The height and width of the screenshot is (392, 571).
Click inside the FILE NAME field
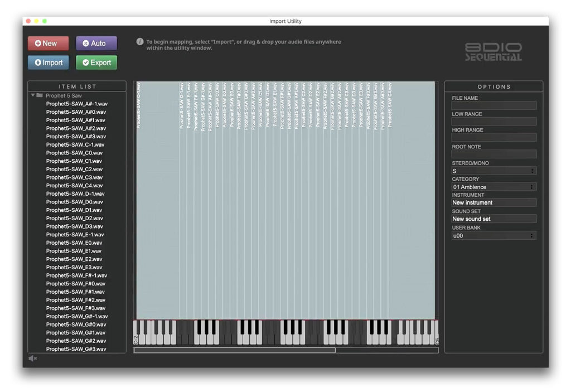click(493, 105)
